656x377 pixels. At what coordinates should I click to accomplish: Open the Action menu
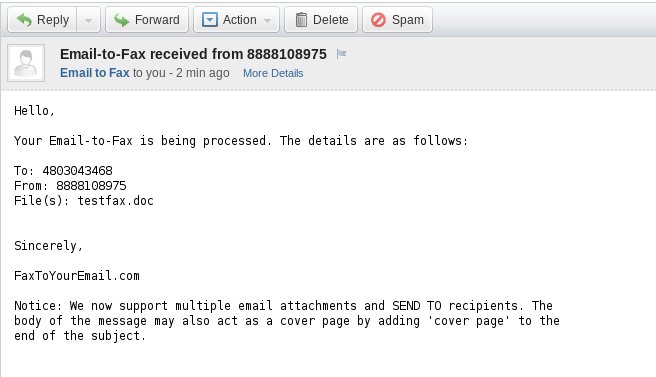pyautogui.click(x=236, y=20)
